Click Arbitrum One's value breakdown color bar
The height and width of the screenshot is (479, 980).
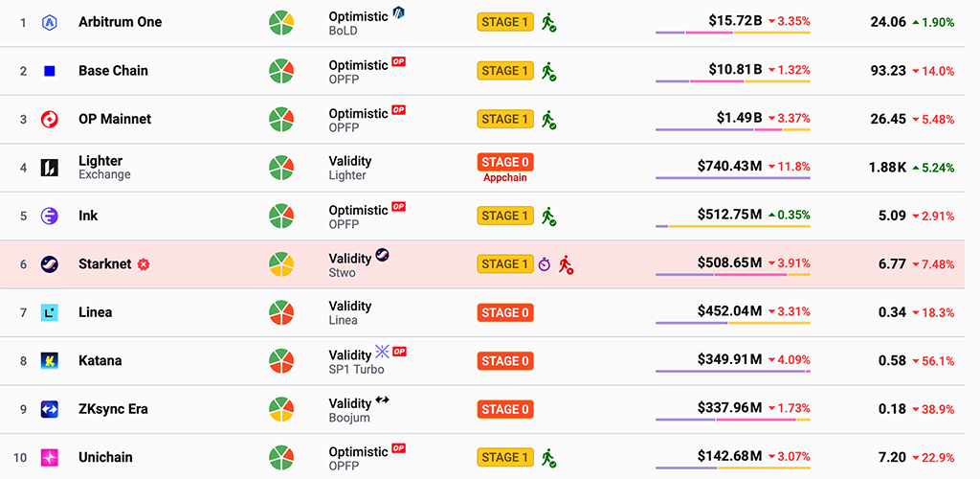pos(733,33)
